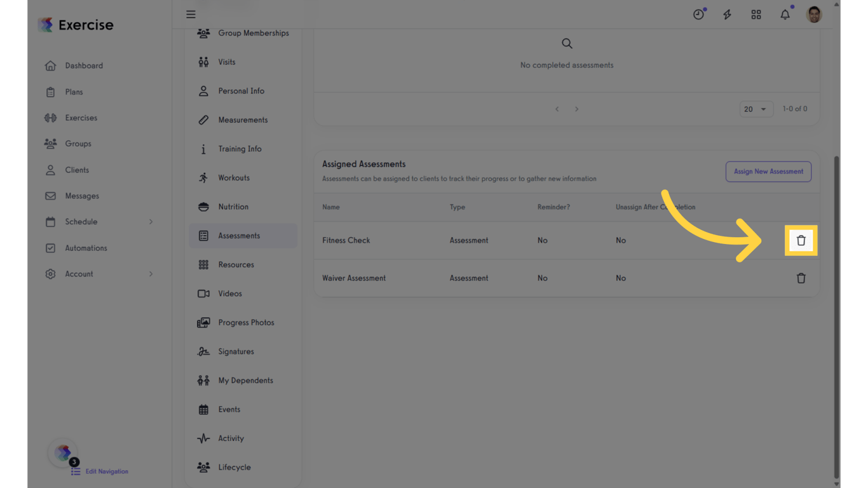This screenshot has height=488, width=868.
Task: Delete the Waiver Assessment using its trash icon
Action: click(801, 278)
